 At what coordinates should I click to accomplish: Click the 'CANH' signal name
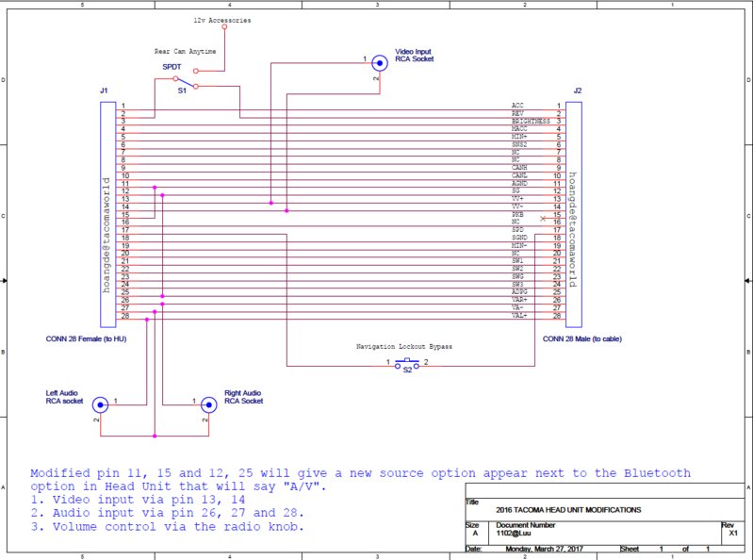click(519, 168)
